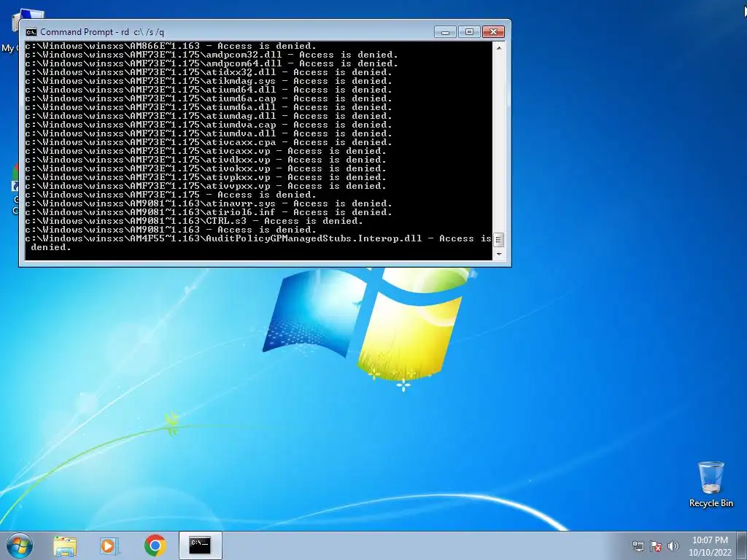The image size is (747, 560).
Task: Click the CTRL.s3 access denied line
Action: [194, 221]
